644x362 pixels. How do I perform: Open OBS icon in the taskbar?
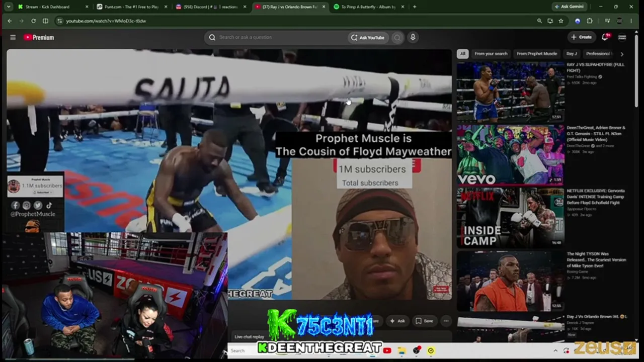(x=417, y=350)
